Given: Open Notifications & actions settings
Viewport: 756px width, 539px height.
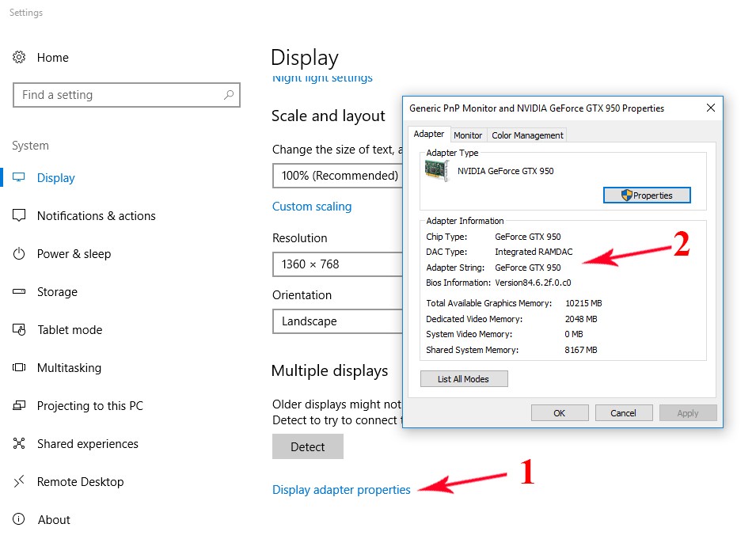Looking at the screenshot, I should pyautogui.click(x=97, y=216).
